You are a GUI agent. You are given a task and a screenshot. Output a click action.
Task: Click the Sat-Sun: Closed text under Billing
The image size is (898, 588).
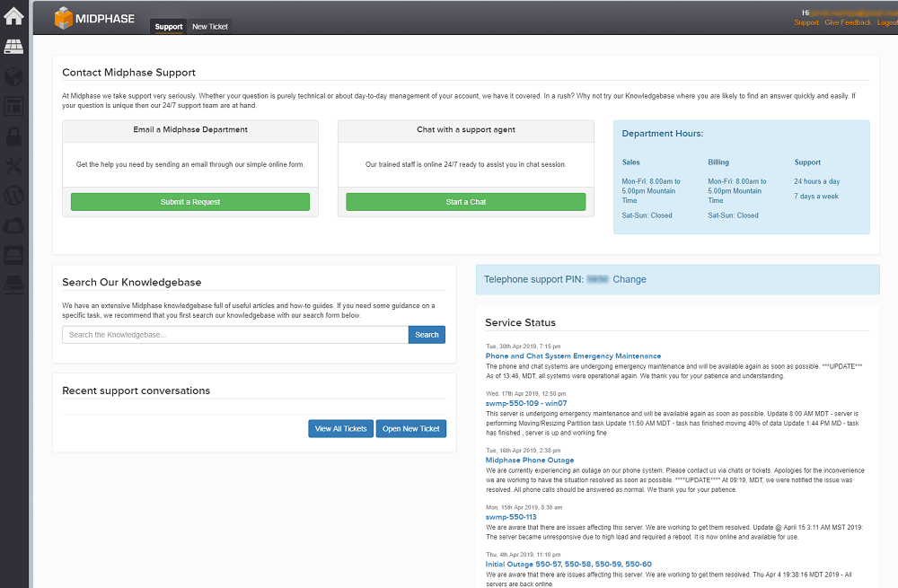click(733, 215)
